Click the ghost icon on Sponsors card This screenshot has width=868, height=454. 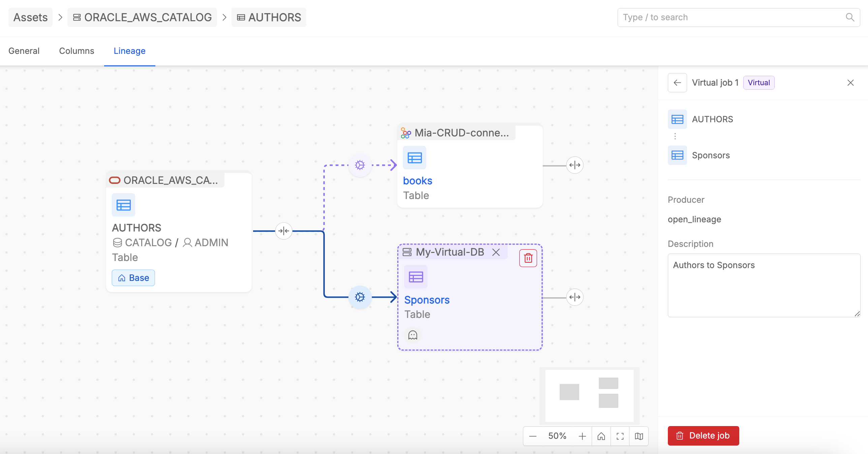pos(413,335)
